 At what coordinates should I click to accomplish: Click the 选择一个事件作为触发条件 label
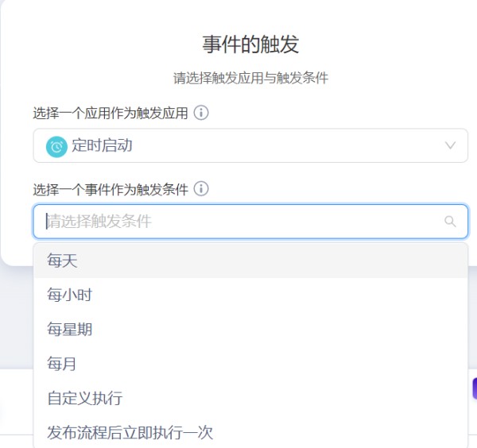point(111,189)
